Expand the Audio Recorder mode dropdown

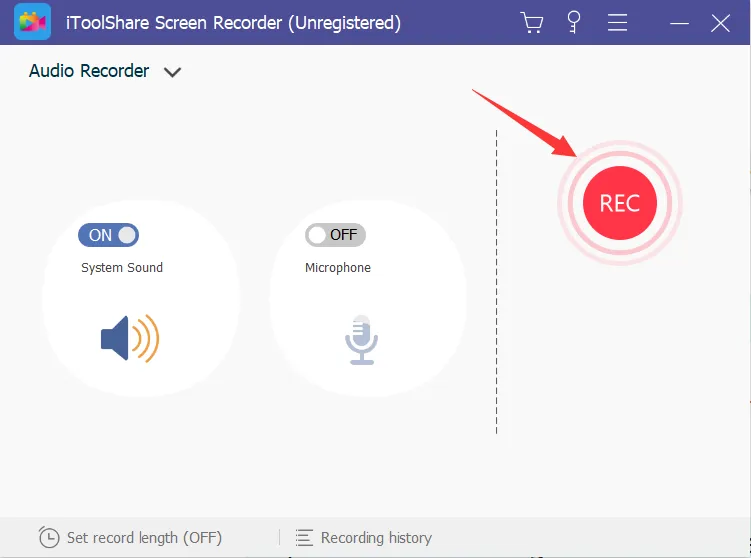click(172, 72)
